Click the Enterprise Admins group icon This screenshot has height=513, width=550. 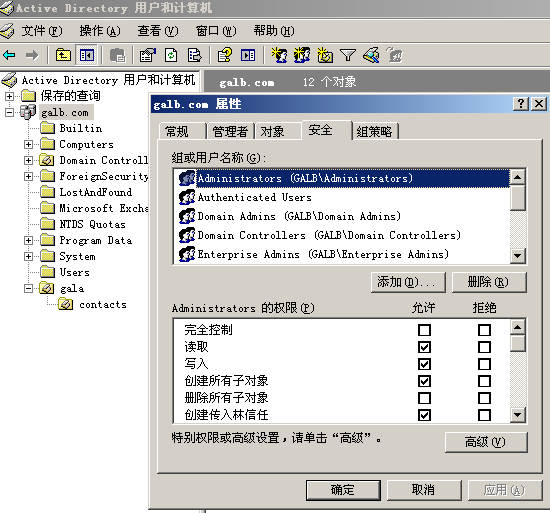[x=187, y=254]
